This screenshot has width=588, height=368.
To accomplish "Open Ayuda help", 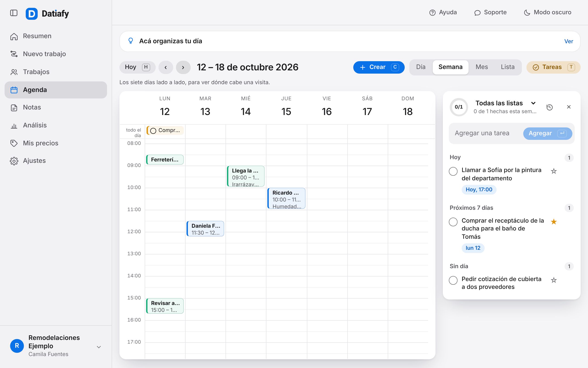I will 443,12.
